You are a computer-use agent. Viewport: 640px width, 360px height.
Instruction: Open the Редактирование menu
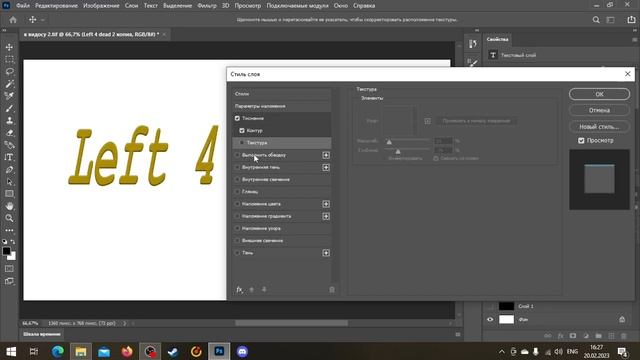[56, 6]
